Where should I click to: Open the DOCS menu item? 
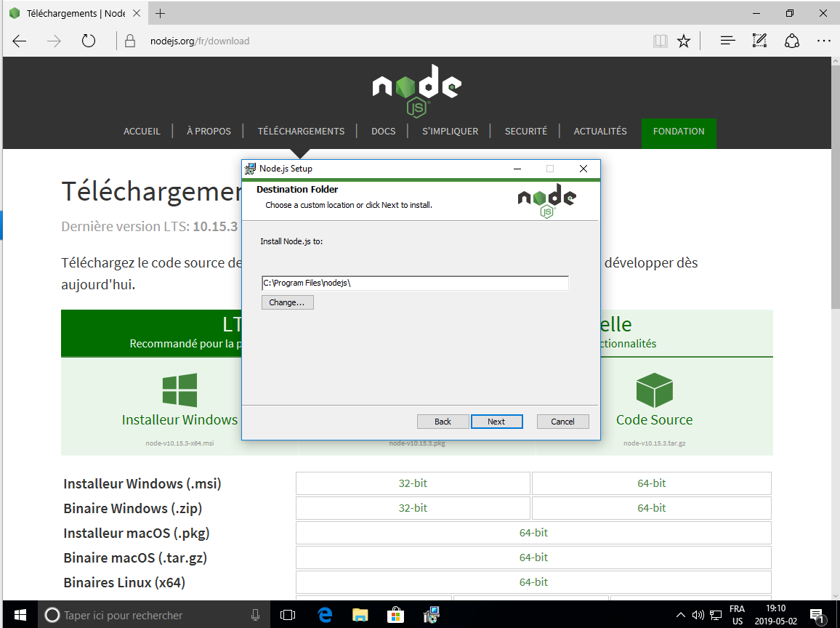point(383,132)
